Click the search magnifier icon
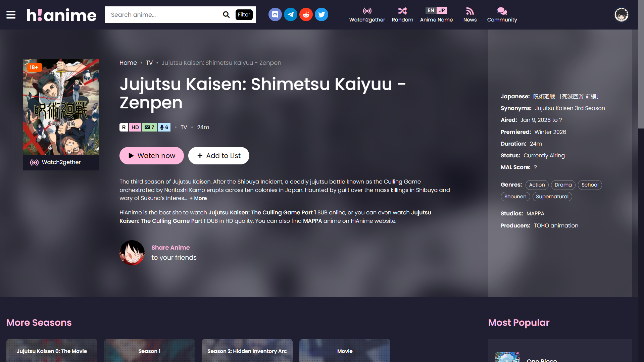644x362 pixels. point(226,15)
